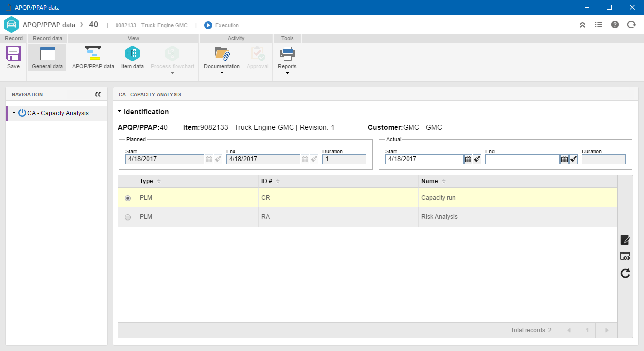Open the General data view
Viewport: 644px width, 351px height.
point(47,57)
